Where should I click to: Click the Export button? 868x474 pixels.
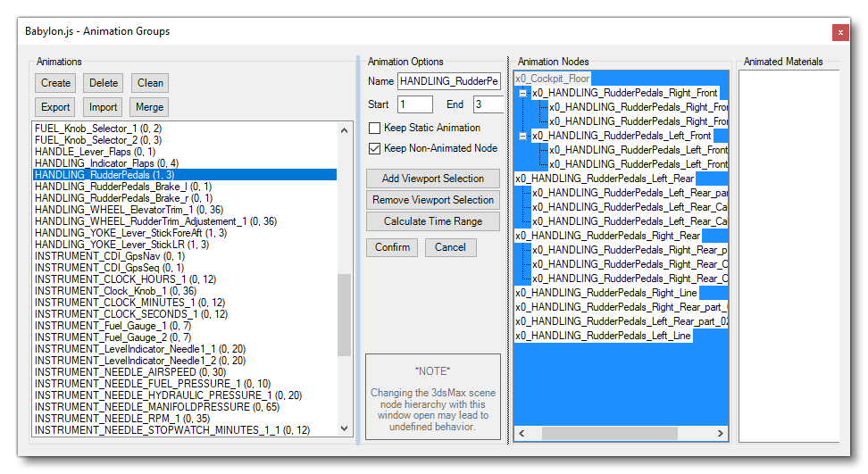[x=55, y=107]
